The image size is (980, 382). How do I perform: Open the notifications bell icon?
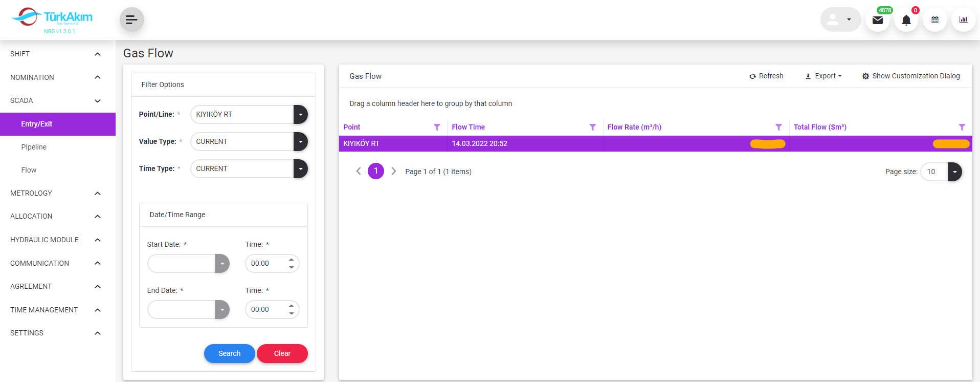tap(906, 20)
